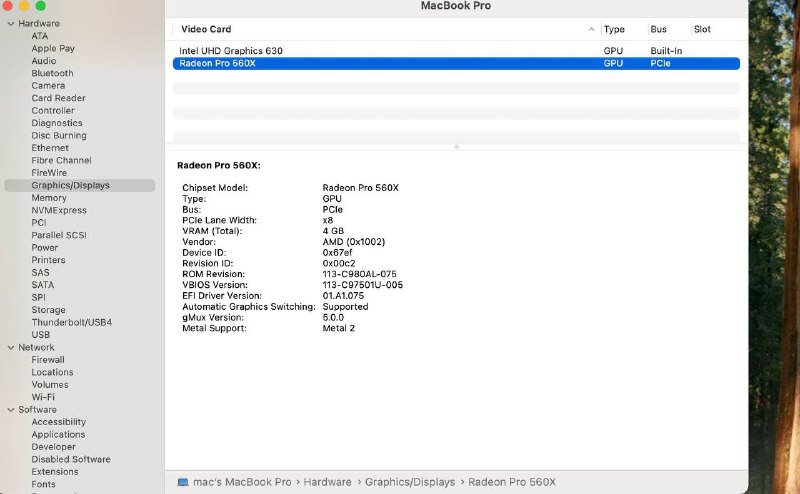Viewport: 800px width, 494px height.
Task: Click the Vendor value AMD (0x1002)
Action: click(x=354, y=242)
